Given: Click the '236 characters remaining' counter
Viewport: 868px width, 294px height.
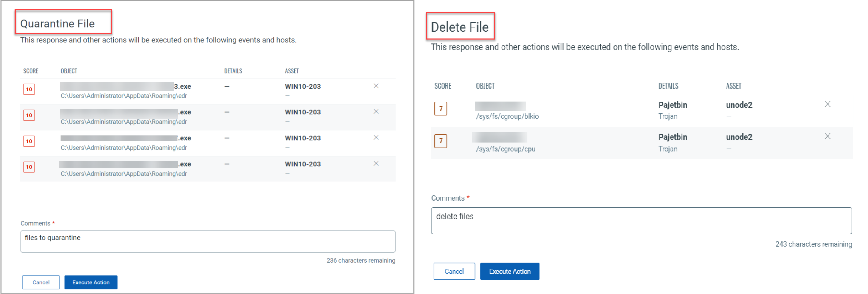Looking at the screenshot, I should 361,261.
